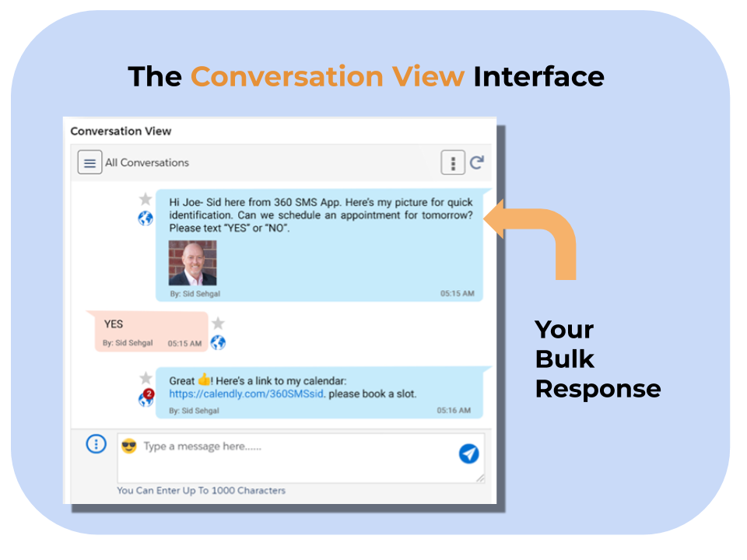Open the All Conversations hamburger menu
This screenshot has width=747, height=560.
89,163
